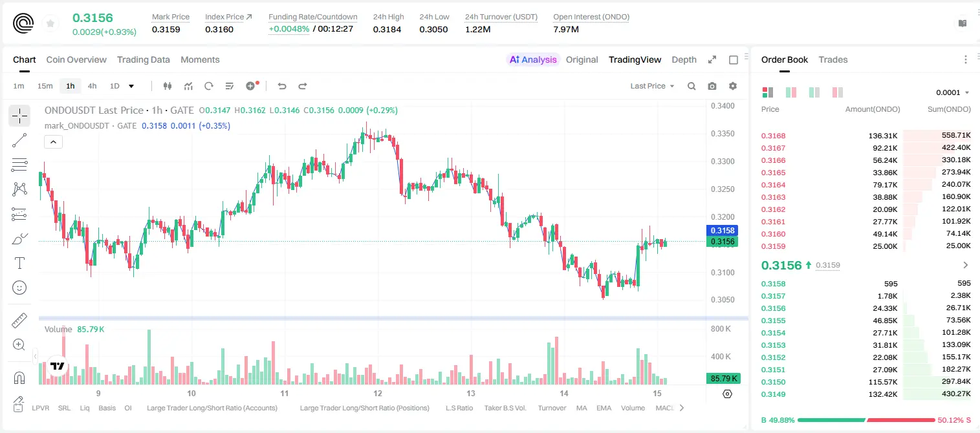Collapse the chart legend chevron
Image resolution: width=980 pixels, height=433 pixels.
[54, 142]
